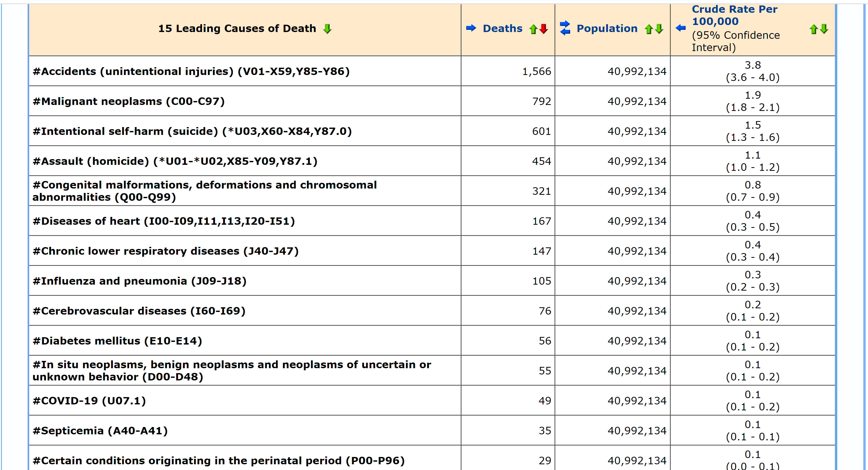
Task: Click the COVID-19 (U07.1) row label
Action: 89,401
